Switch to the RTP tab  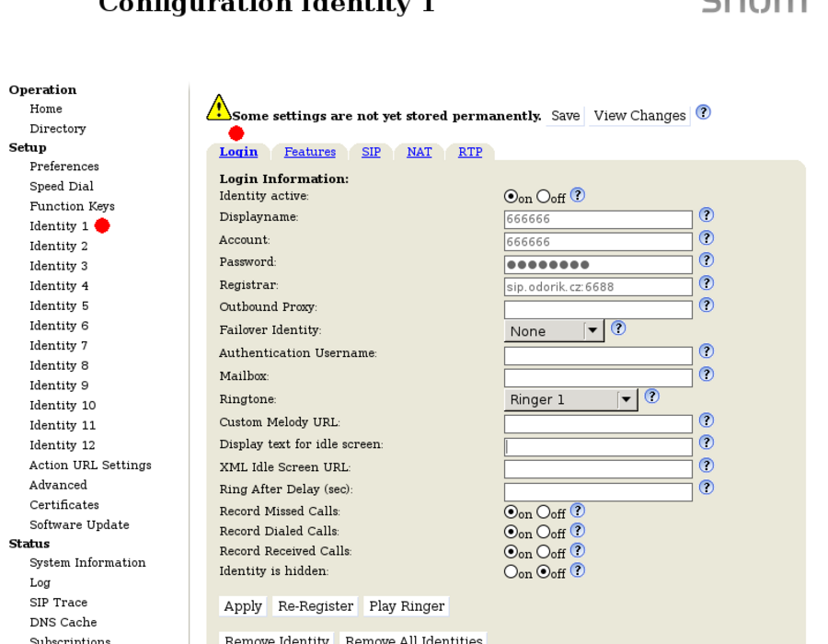click(470, 152)
